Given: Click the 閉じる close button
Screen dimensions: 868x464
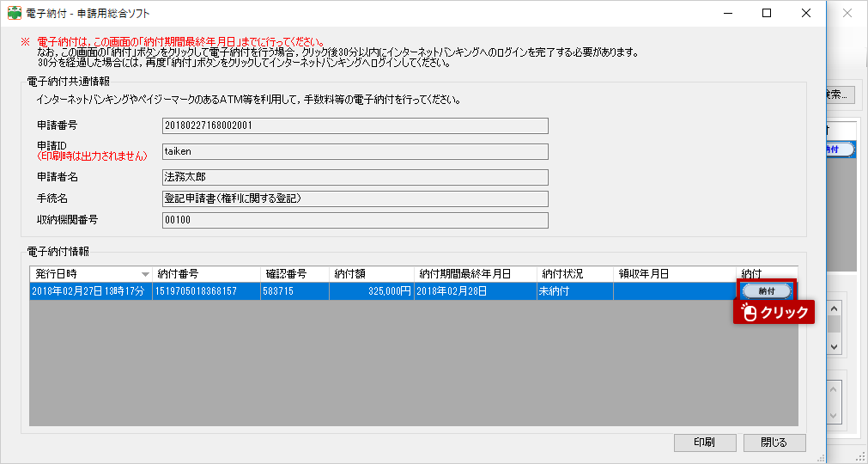Looking at the screenshot, I should coord(774,443).
